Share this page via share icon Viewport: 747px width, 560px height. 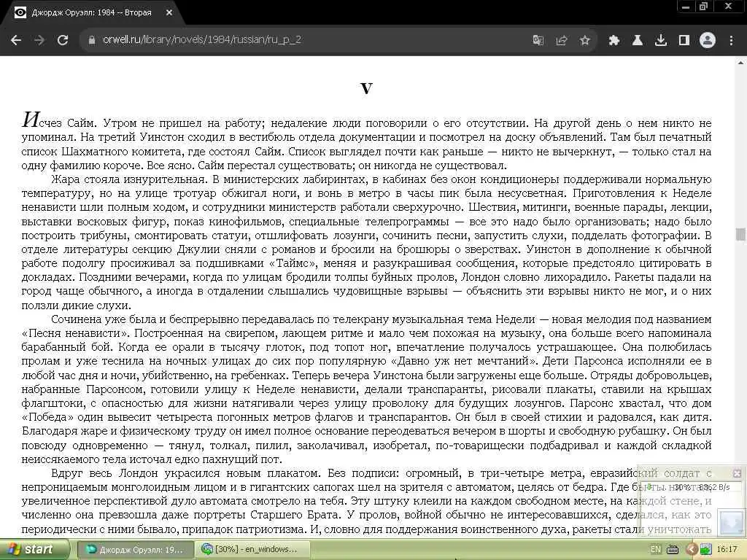point(561,40)
